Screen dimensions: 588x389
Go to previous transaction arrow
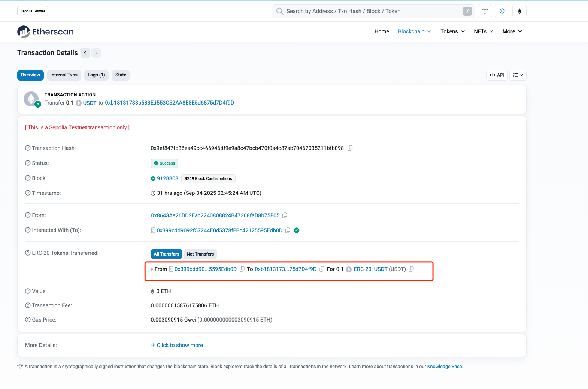pyautogui.click(x=85, y=53)
